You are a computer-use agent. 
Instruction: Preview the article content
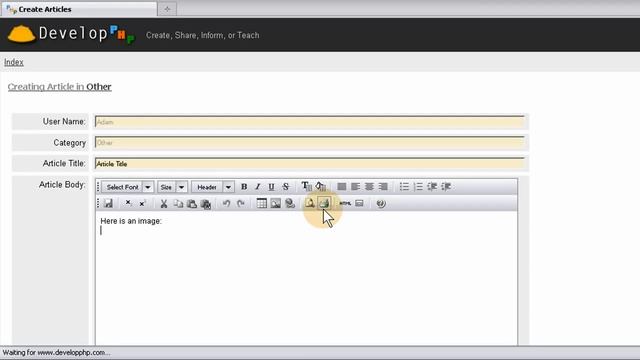pos(310,203)
